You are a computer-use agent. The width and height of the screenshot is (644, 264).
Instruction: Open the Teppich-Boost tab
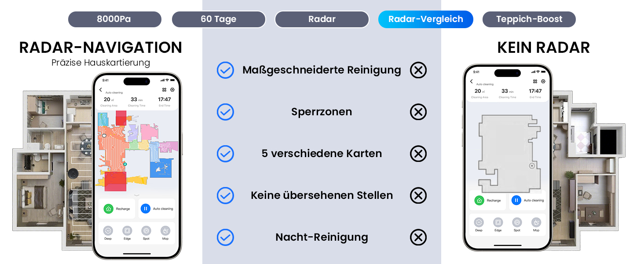click(x=529, y=19)
